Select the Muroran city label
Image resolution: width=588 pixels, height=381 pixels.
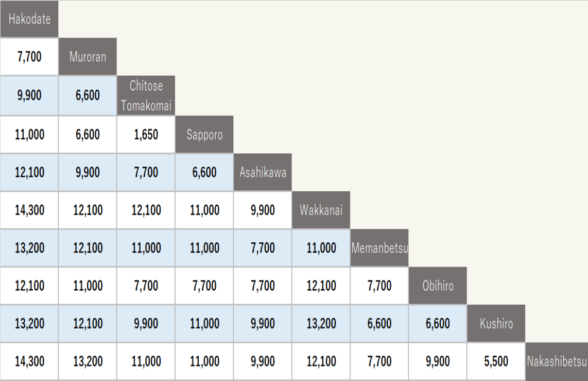point(88,57)
